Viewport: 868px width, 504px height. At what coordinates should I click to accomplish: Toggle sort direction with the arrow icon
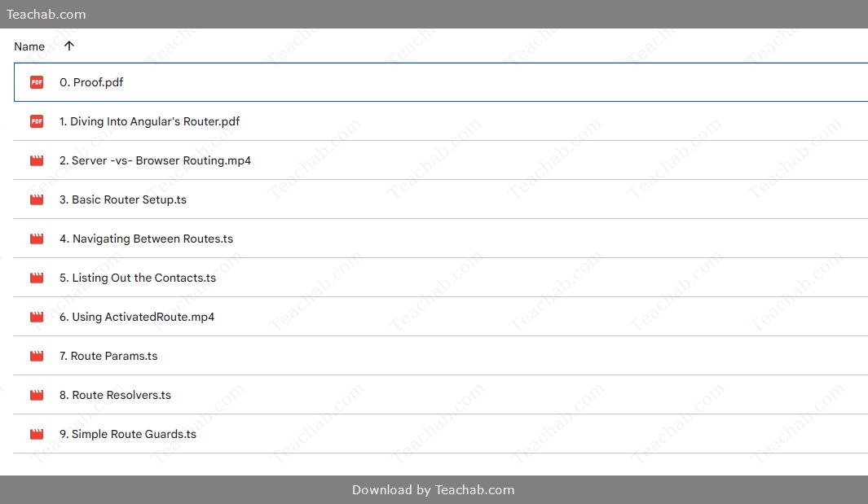[x=68, y=46]
